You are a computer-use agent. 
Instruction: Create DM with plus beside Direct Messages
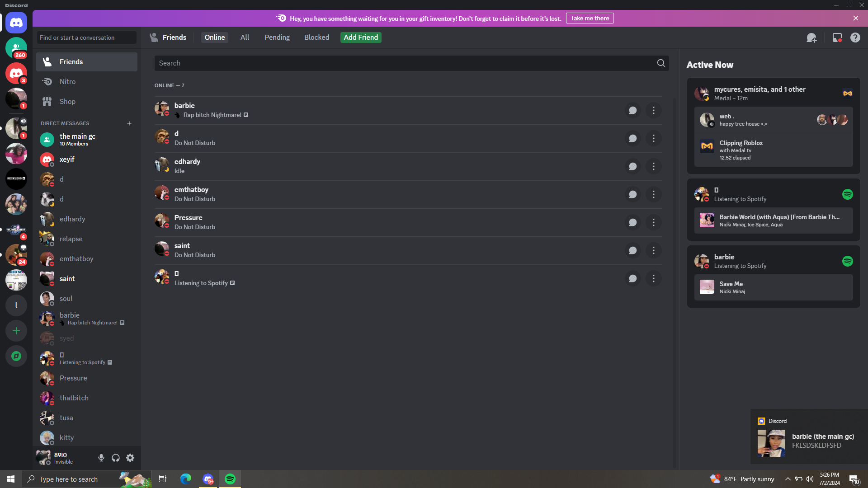pos(129,123)
